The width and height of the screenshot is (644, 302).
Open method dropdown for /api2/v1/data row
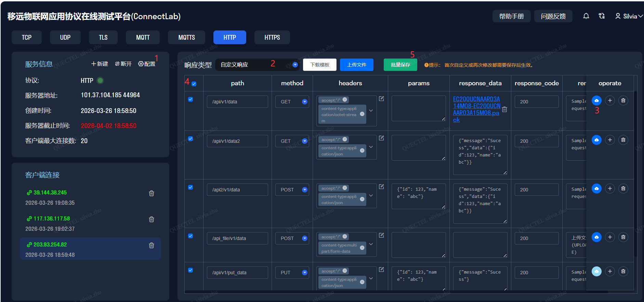click(x=304, y=190)
